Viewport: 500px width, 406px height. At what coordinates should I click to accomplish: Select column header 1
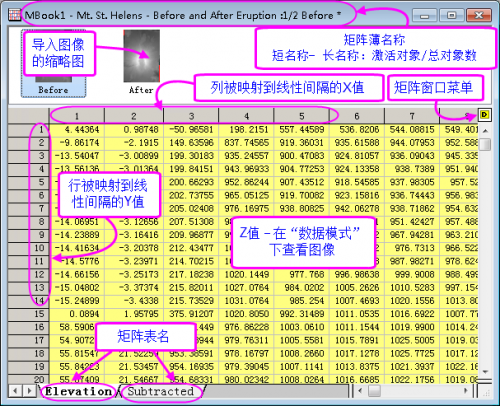[x=77, y=116]
